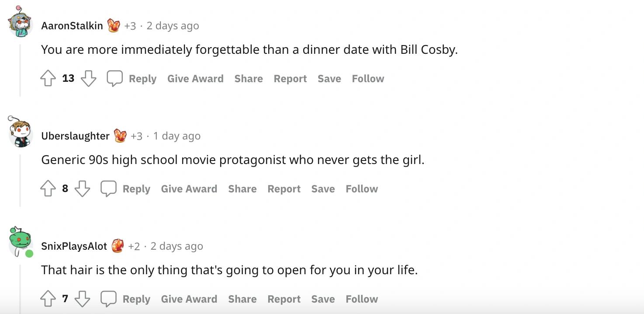The image size is (644, 314).
Task: Click the award badge beside Uberslaughter's name
Action: (120, 136)
